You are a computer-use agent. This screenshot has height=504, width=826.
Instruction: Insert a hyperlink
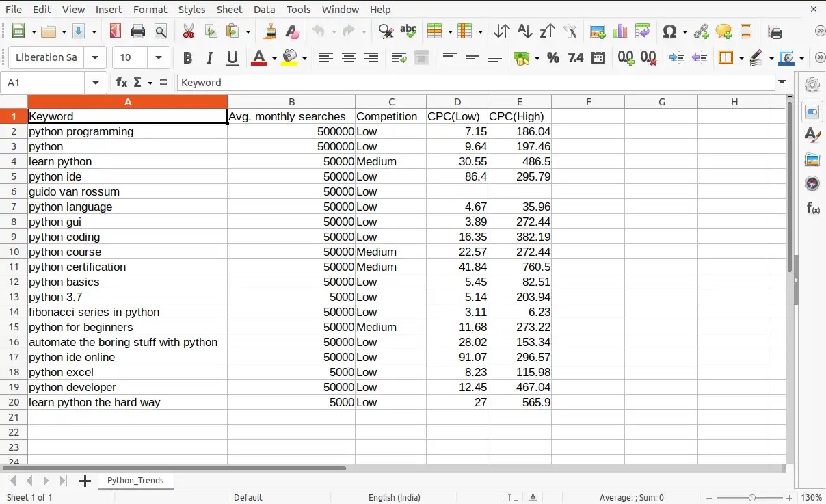pos(702,31)
